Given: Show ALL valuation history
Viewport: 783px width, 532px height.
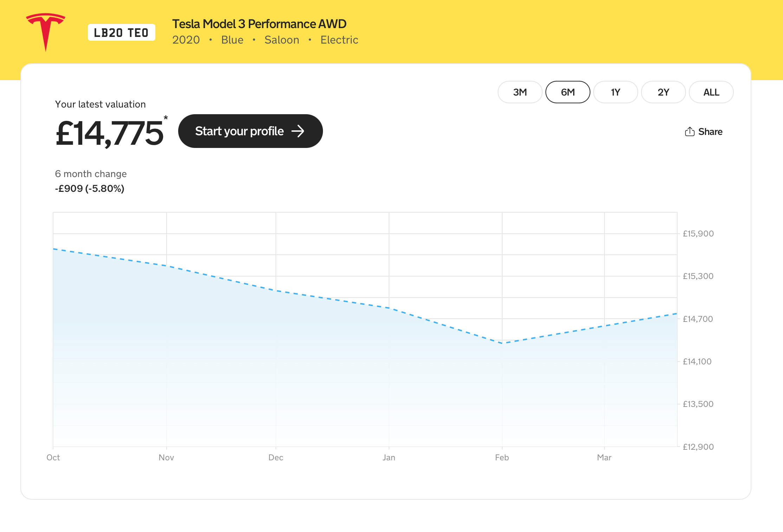Looking at the screenshot, I should click(711, 92).
